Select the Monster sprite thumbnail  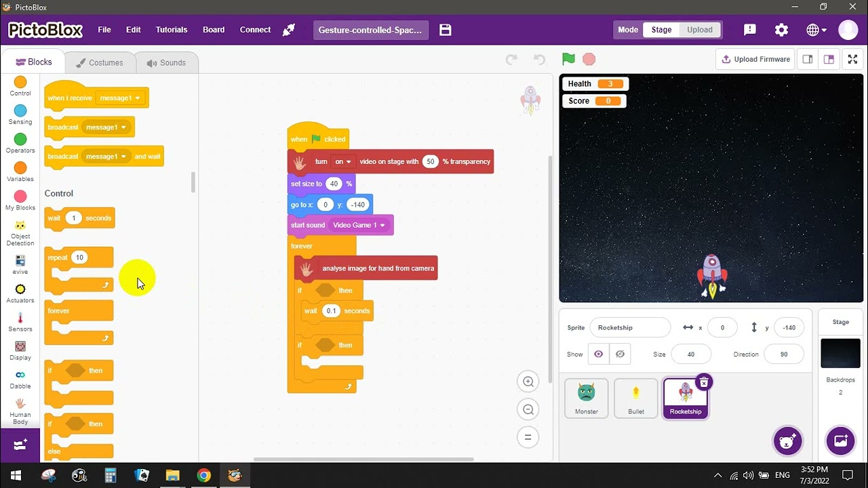(587, 399)
